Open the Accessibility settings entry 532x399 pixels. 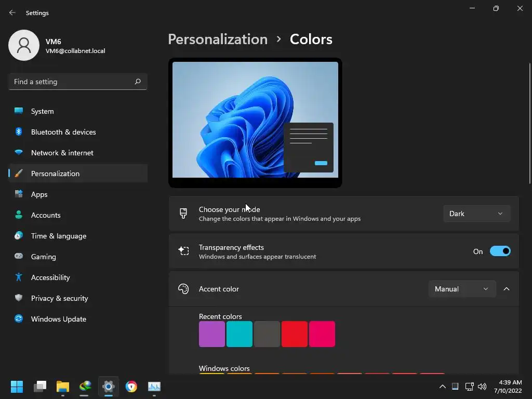[78, 277]
